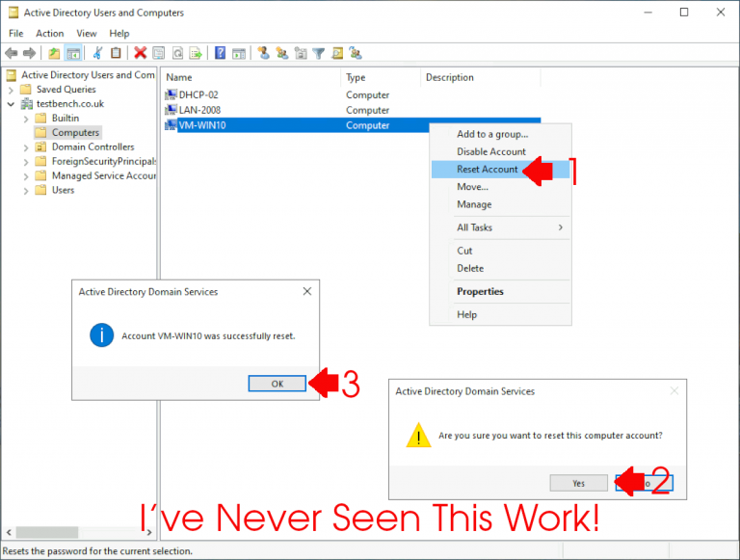The height and width of the screenshot is (560, 740).
Task: Click the Filter funnel toolbar icon
Action: click(x=318, y=53)
